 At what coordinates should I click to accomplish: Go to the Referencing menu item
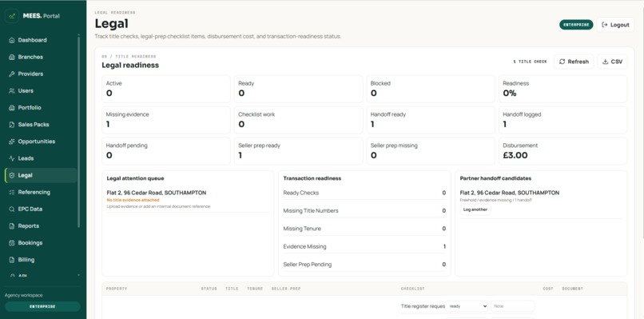coord(40,192)
